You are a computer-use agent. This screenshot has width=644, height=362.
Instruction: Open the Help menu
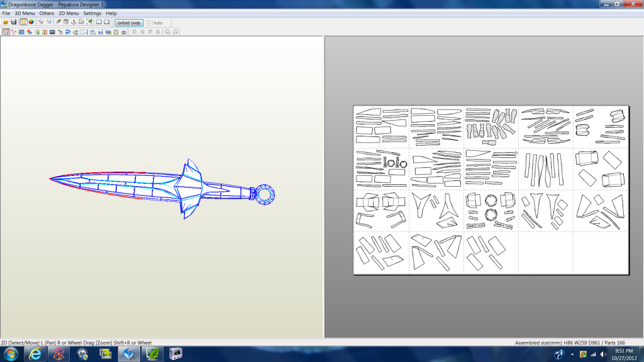pyautogui.click(x=111, y=13)
